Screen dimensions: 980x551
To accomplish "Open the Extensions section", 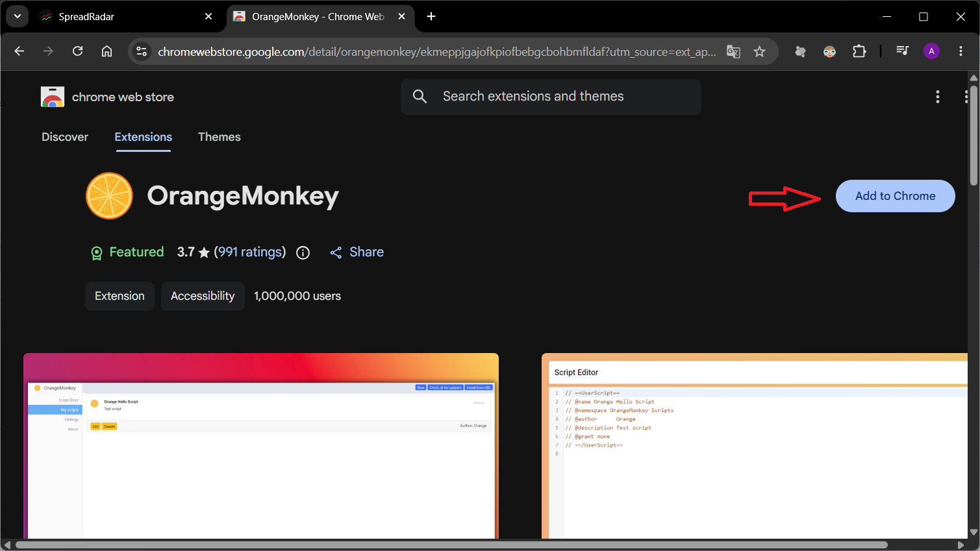I will coord(144,137).
